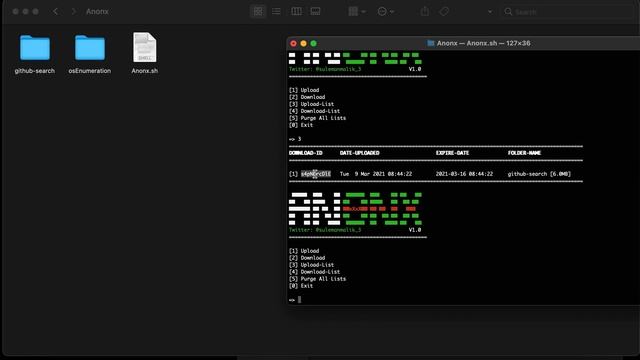Image resolution: width=640 pixels, height=360 pixels.
Task: Click 'Tue 9 Mar 2021 08:44:22' upload date
Action: pyautogui.click(x=376, y=174)
